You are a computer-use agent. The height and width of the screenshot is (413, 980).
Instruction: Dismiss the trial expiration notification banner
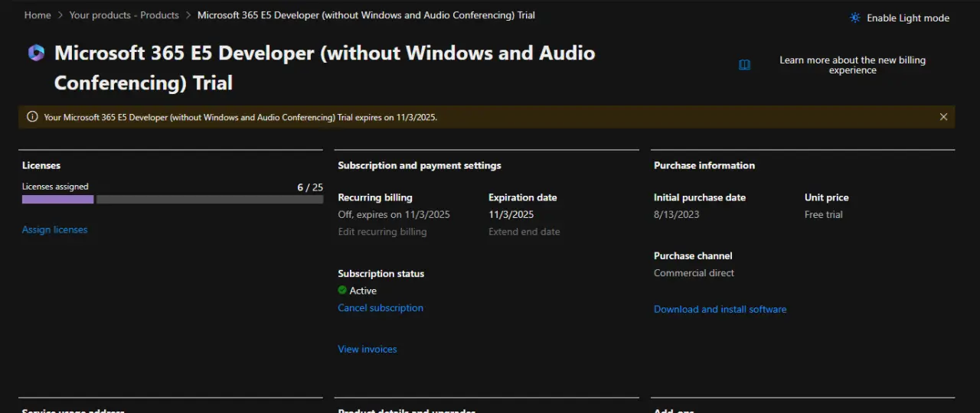coord(943,117)
